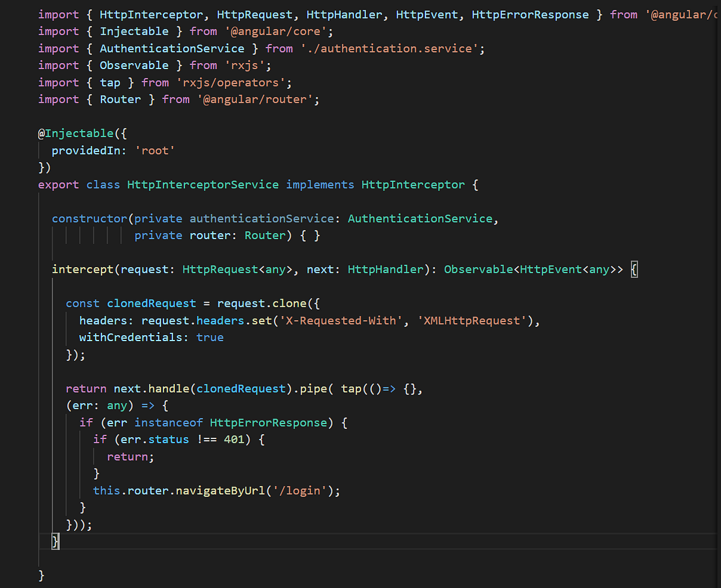Click the Observable import from rxjs

click(134, 65)
